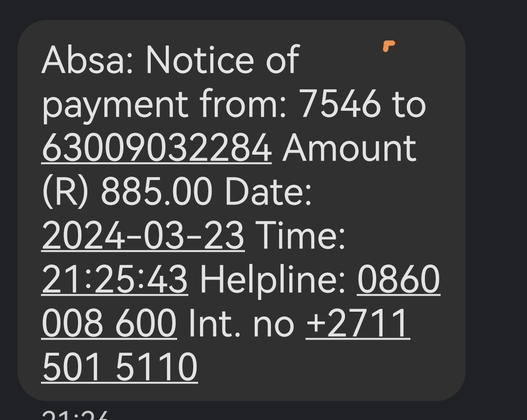Click the 21:26 timestamp below the message
The height and width of the screenshot is (420, 527).
75,415
